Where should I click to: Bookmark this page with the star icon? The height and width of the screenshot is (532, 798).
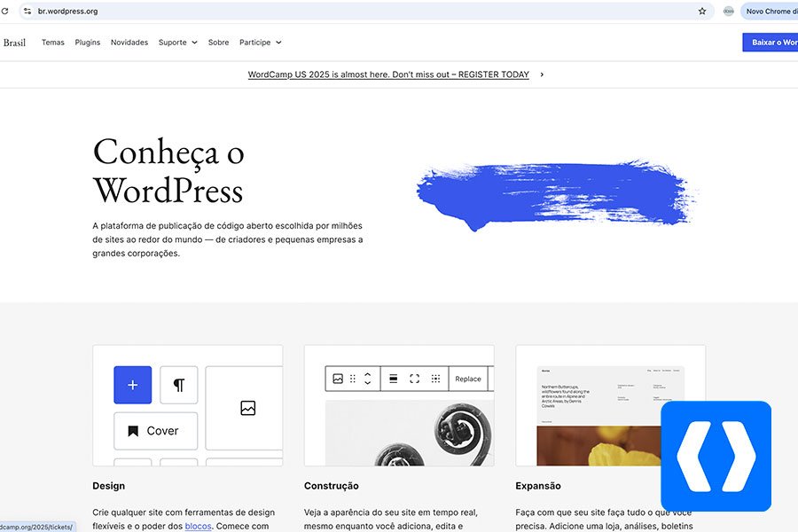[702, 11]
